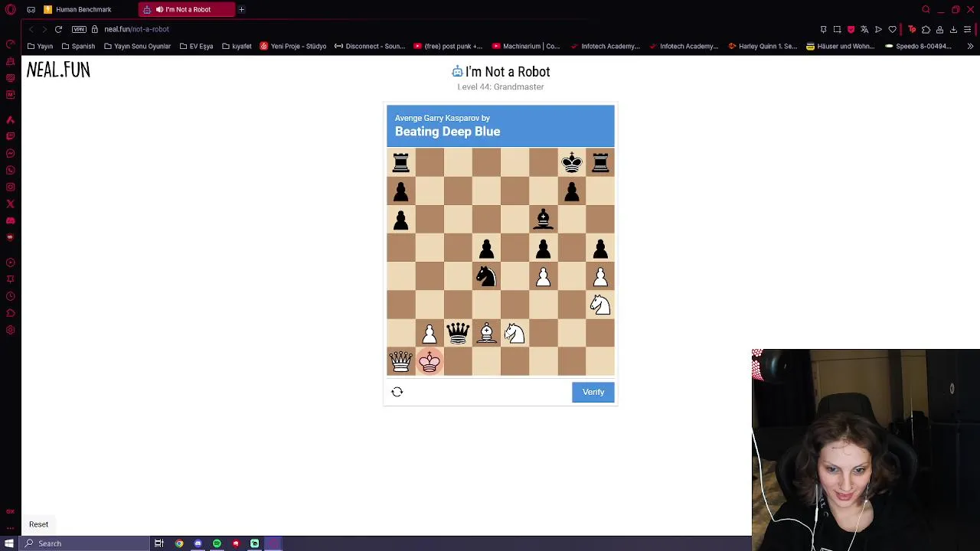Screen dimensions: 980x551
Task: Click the black queen on c2
Action: click(x=458, y=333)
